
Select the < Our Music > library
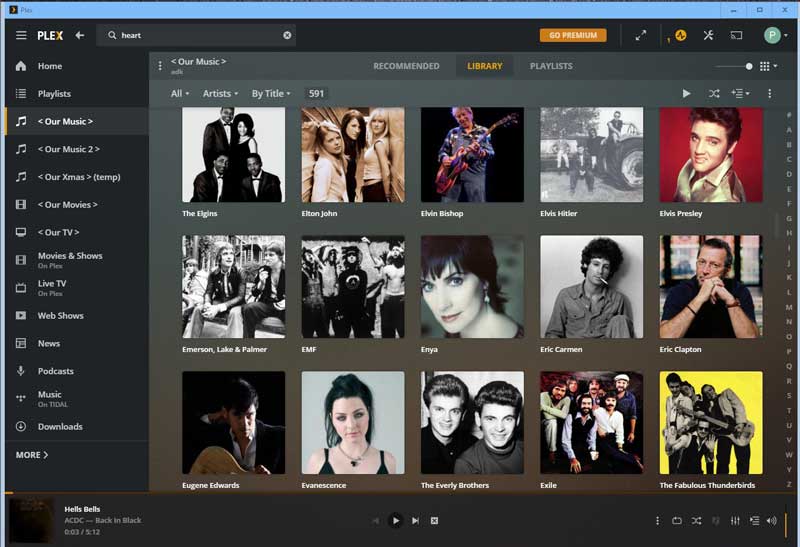77,121
